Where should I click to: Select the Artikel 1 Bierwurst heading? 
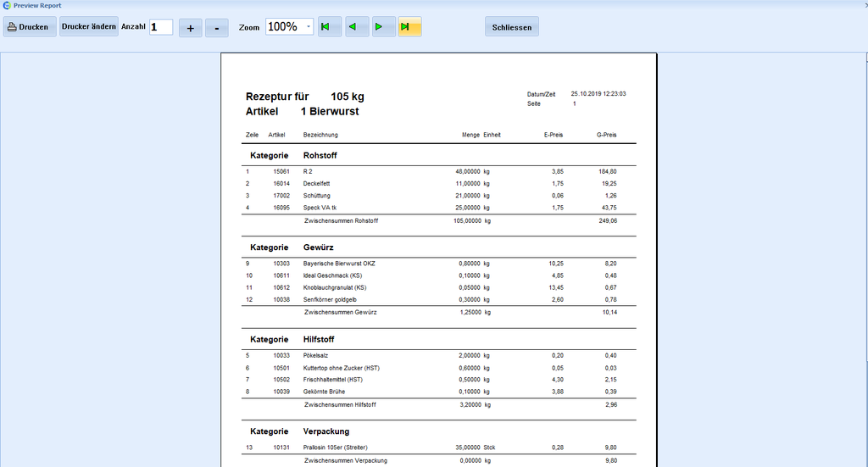[x=303, y=111]
